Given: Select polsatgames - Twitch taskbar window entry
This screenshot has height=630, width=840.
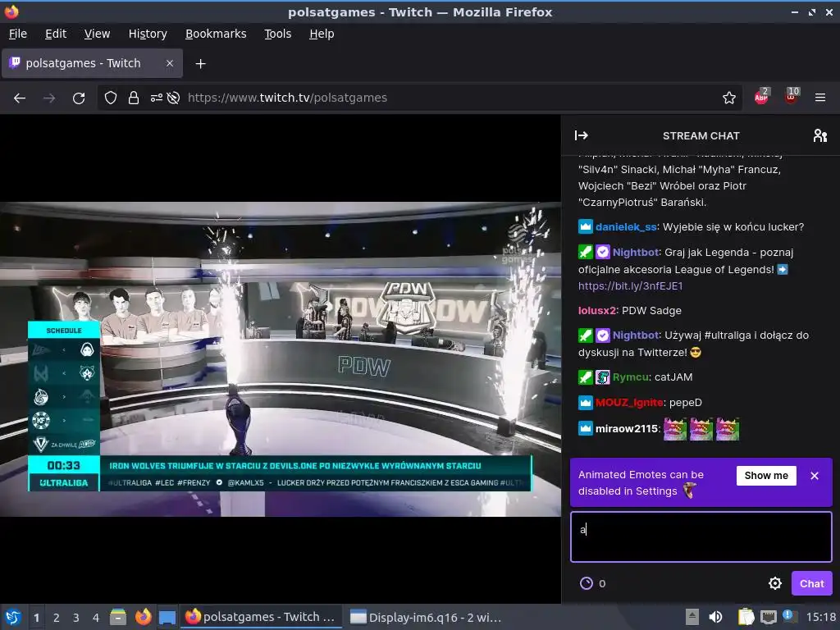Looking at the screenshot, I should [260, 617].
